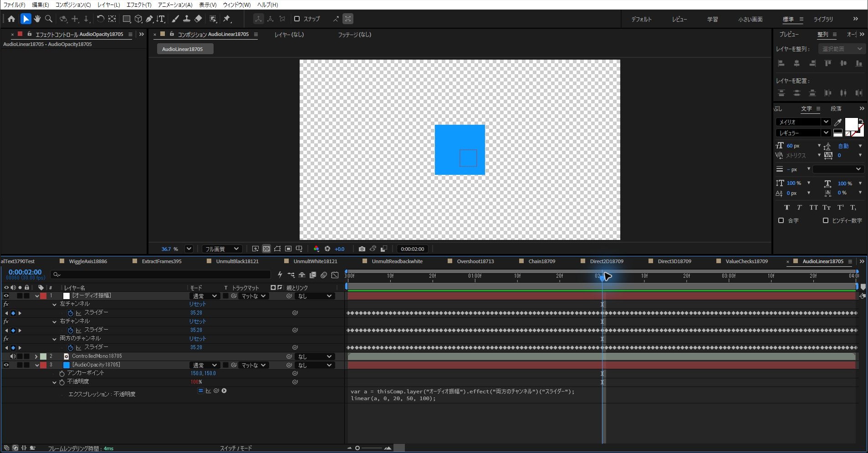Open the アニメーション(A) menu

(175, 5)
